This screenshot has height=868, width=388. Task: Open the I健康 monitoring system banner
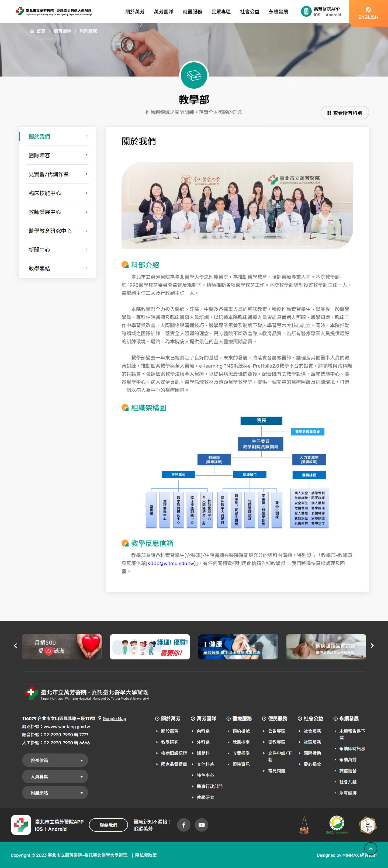click(238, 646)
